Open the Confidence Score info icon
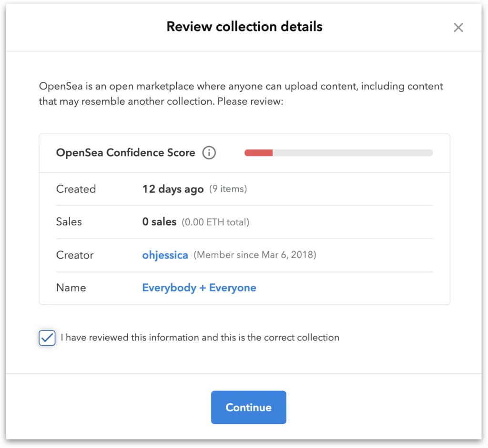 pyautogui.click(x=209, y=153)
